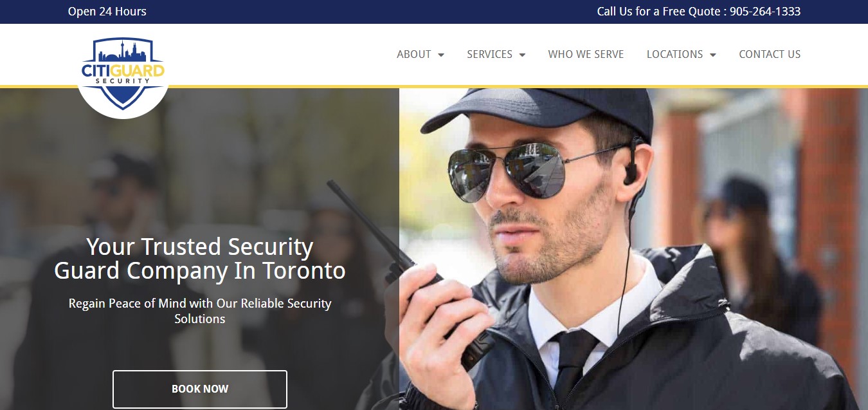The height and width of the screenshot is (410, 868).
Task: Click the caret arrow beside ABOUT
Action: tap(441, 55)
